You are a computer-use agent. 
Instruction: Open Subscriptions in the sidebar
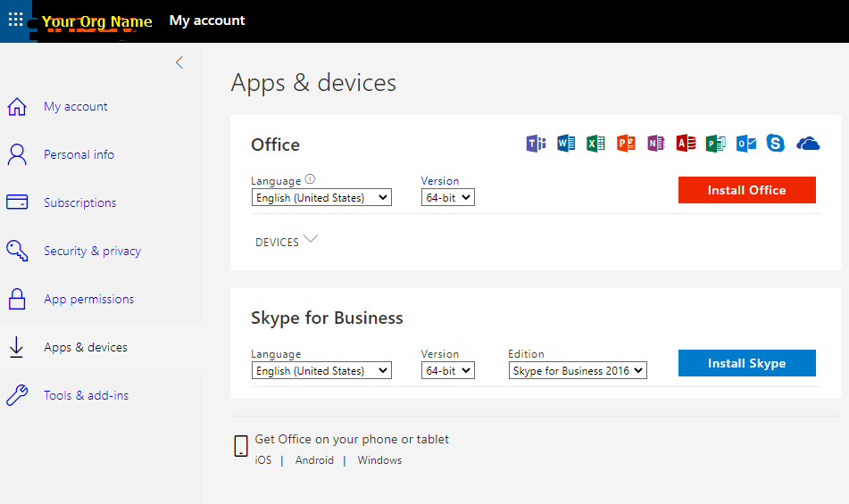(80, 202)
